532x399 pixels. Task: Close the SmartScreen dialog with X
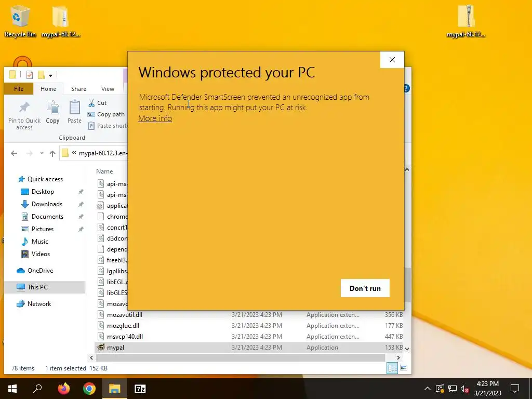click(392, 60)
